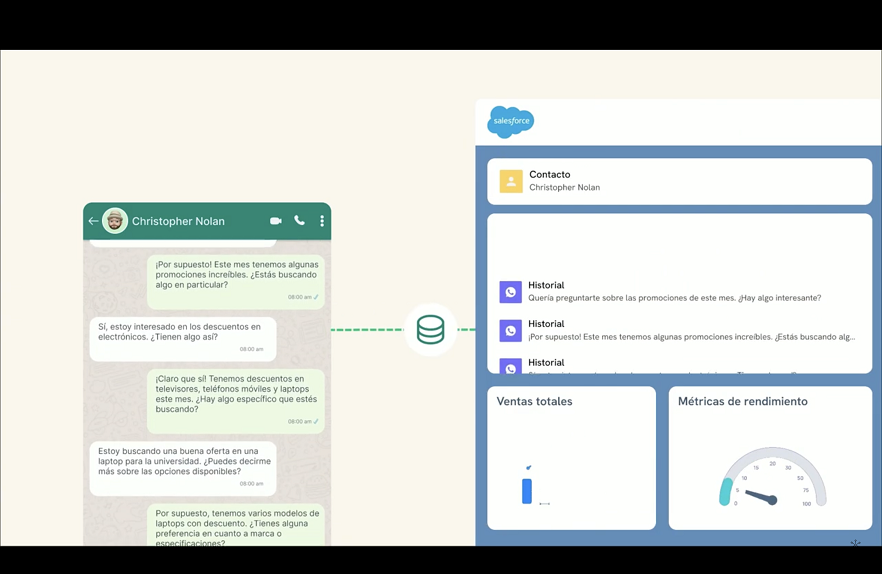Click the needle of the performance gauge

[x=759, y=496]
